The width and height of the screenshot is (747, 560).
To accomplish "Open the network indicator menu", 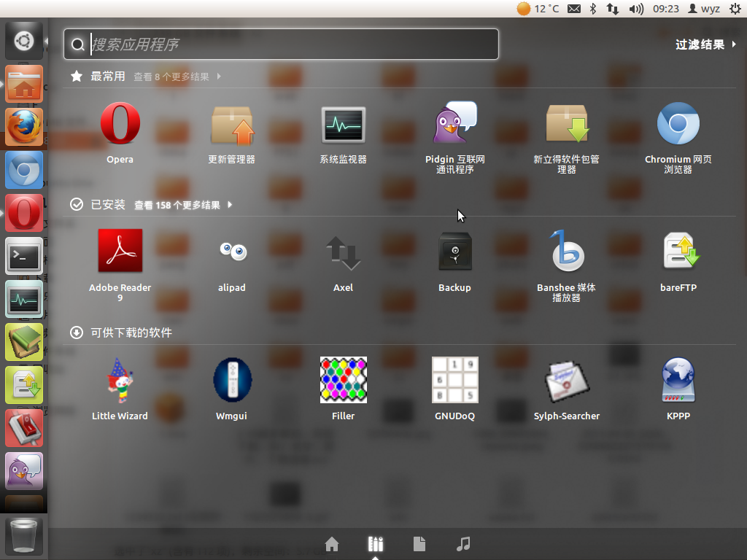I will tap(613, 9).
